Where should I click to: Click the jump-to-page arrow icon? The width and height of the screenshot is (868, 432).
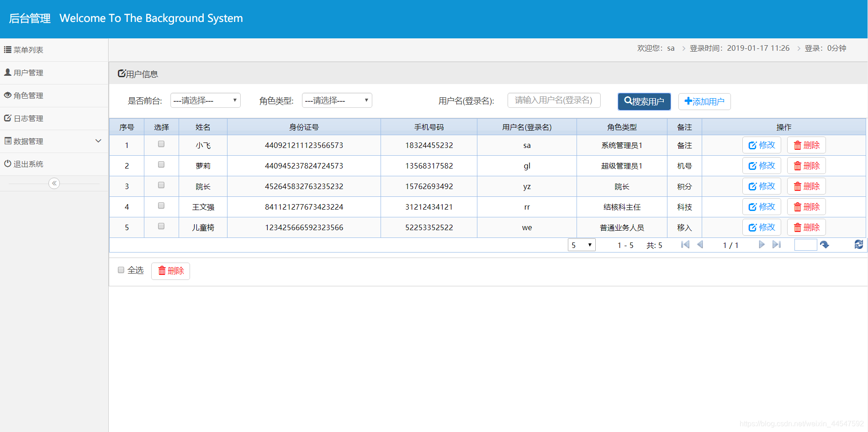tap(825, 245)
